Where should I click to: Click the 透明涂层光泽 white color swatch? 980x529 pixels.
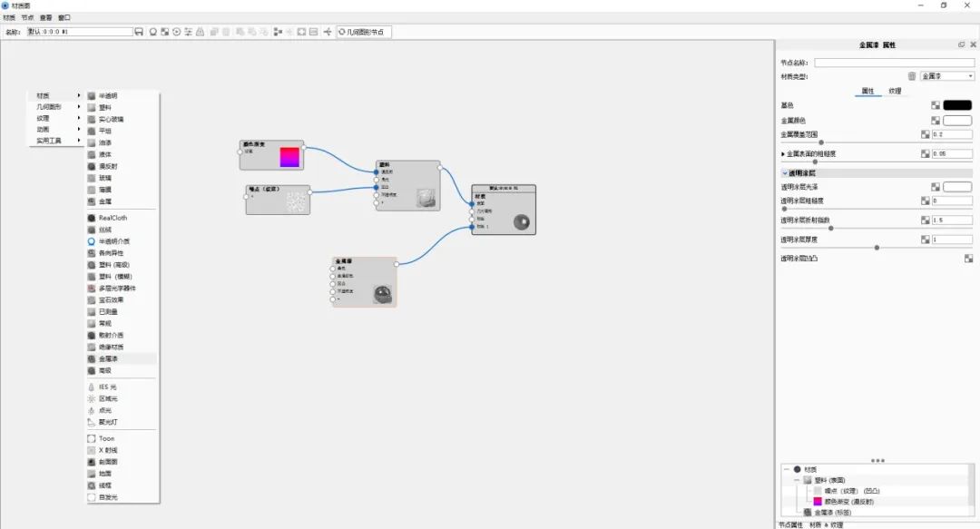[957, 187]
